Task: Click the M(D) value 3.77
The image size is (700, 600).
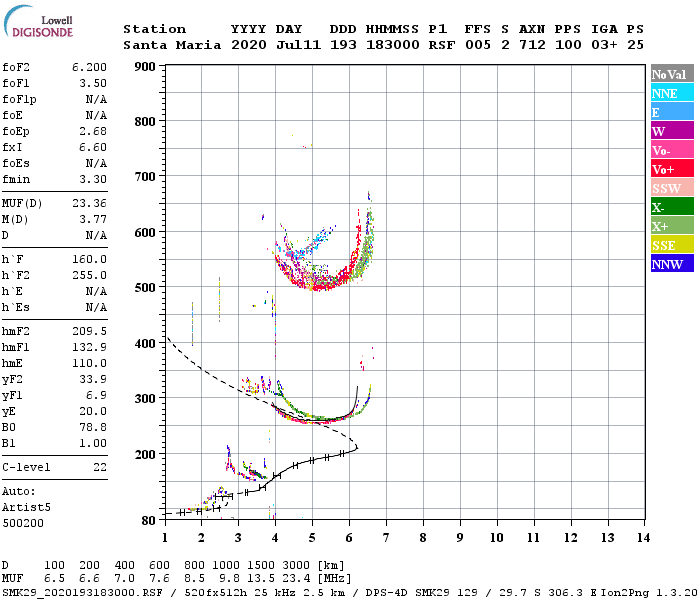Action: 93,220
